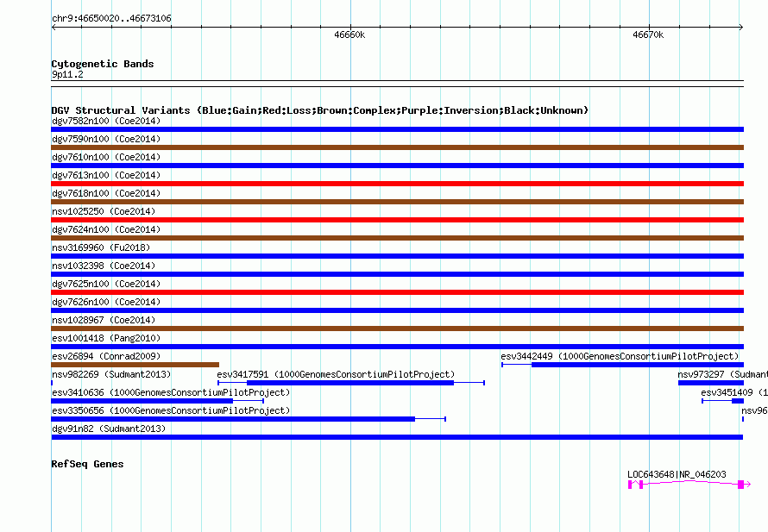Click the nsv1028967 (Coe2014) label

point(104,320)
